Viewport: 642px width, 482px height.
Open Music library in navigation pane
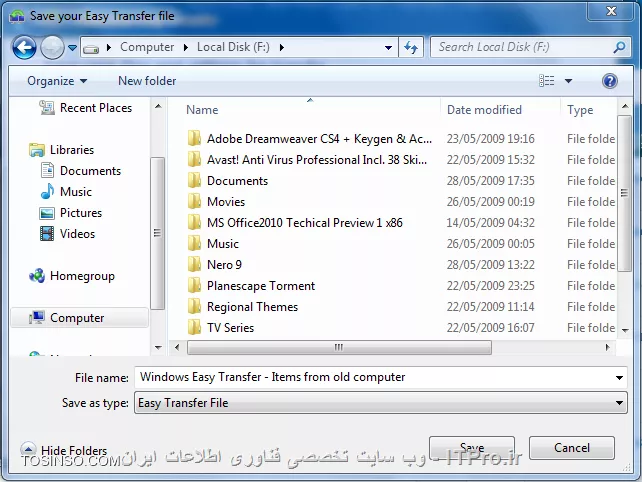pos(66,192)
